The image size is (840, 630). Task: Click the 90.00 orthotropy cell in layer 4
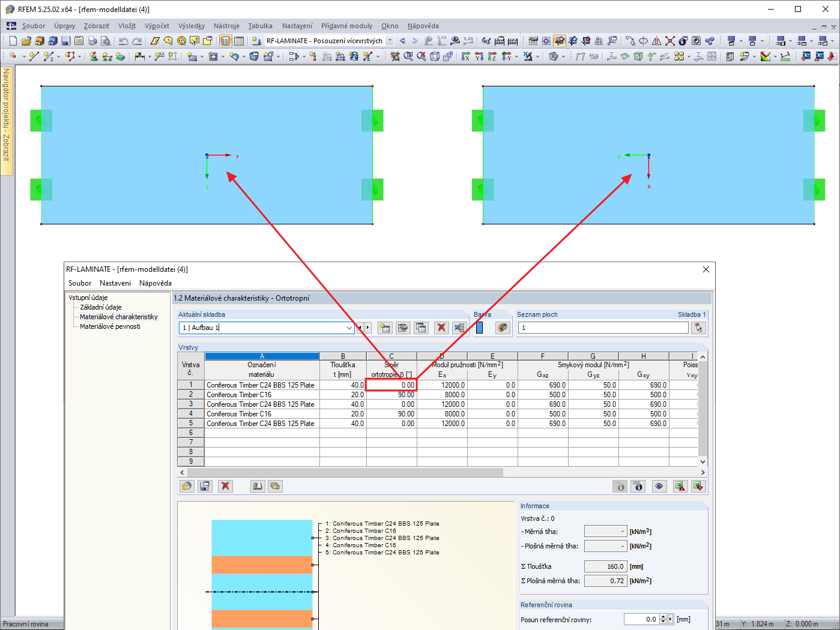pyautogui.click(x=391, y=414)
